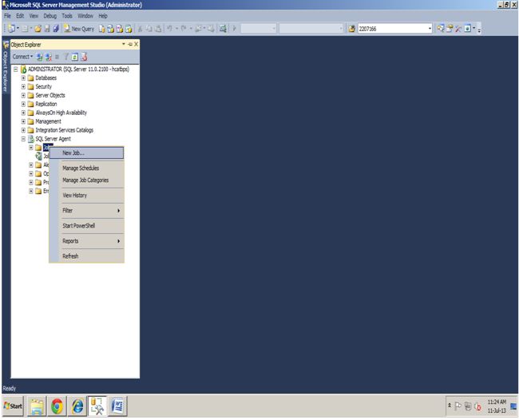Click the Analysis Services DMX Query icon

point(120,29)
